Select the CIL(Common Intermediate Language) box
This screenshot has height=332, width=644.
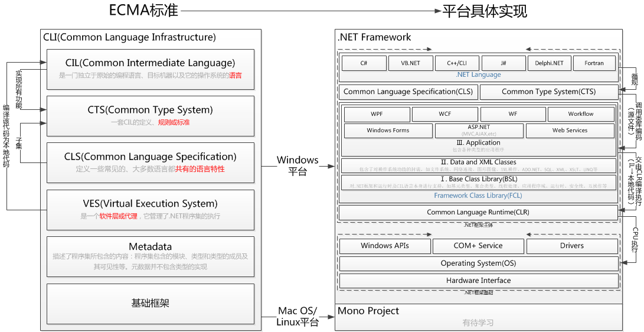pyautogui.click(x=151, y=70)
